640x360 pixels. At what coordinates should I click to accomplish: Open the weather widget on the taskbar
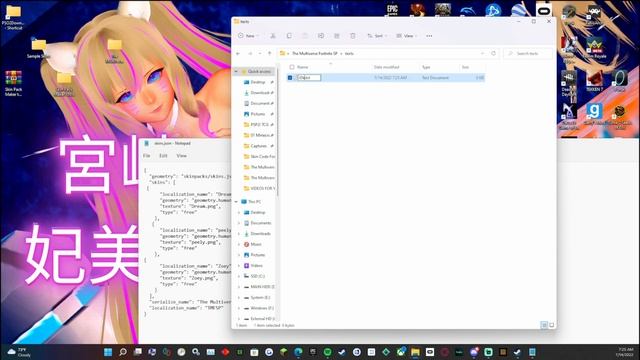pos(19,352)
